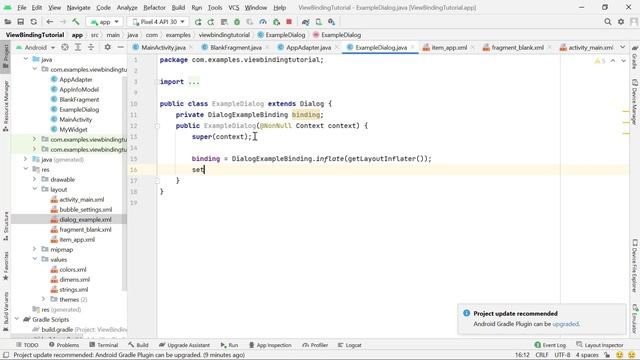Select strings.xml in values folder

click(x=73, y=289)
